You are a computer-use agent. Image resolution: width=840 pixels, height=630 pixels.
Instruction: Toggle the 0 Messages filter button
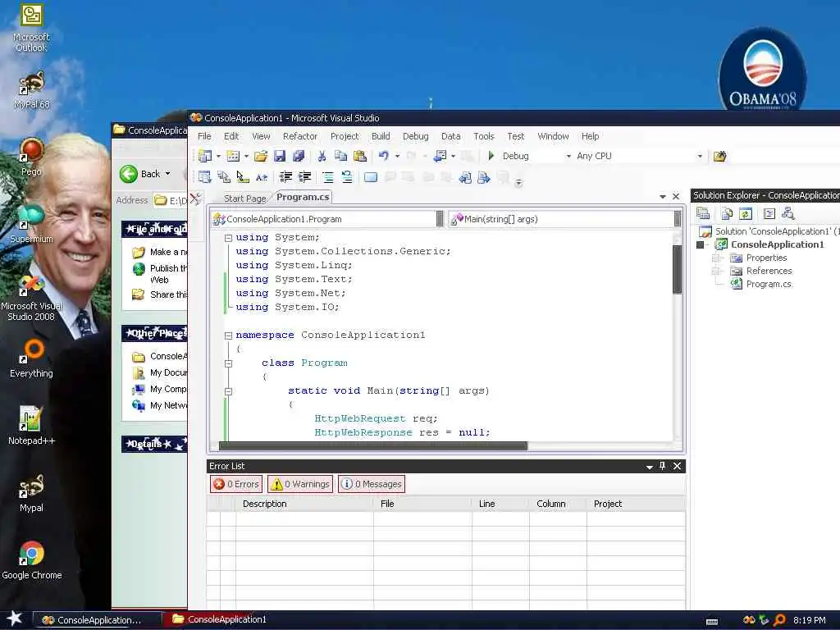coord(372,484)
